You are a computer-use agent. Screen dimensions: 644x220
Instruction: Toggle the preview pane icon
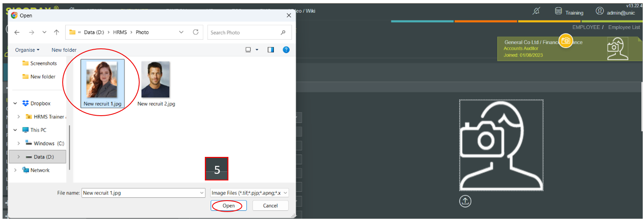pos(271,50)
